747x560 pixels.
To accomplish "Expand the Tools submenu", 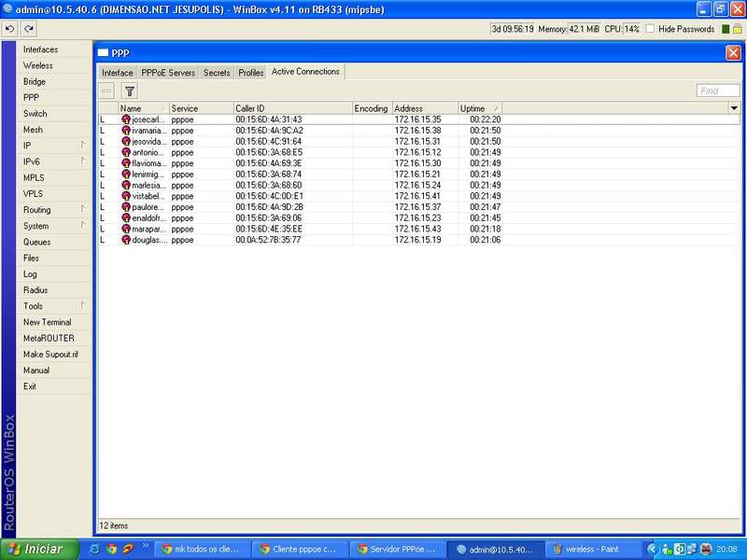I will point(83,305).
